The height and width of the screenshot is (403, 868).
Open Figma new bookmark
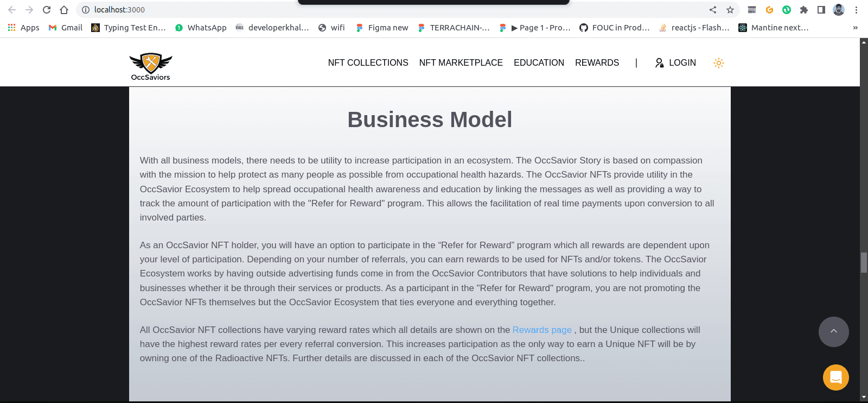[382, 28]
